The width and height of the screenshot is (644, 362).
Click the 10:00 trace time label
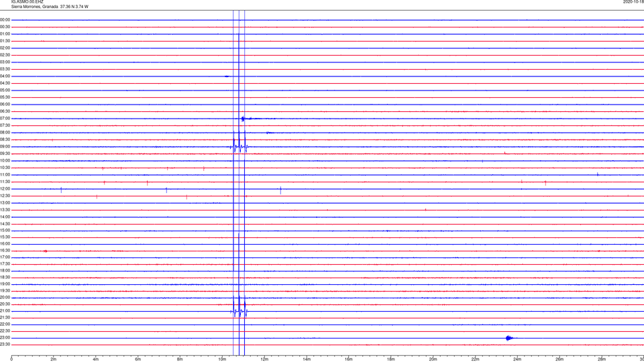(5, 160)
